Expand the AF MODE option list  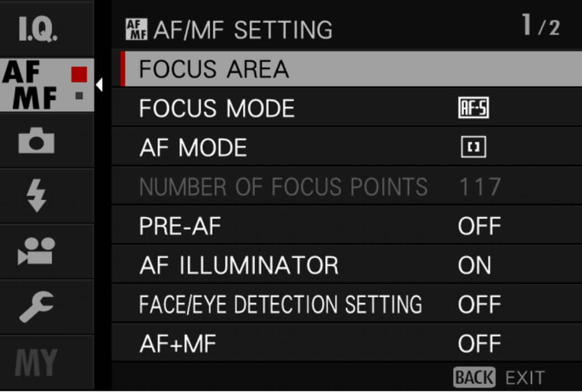click(347, 147)
